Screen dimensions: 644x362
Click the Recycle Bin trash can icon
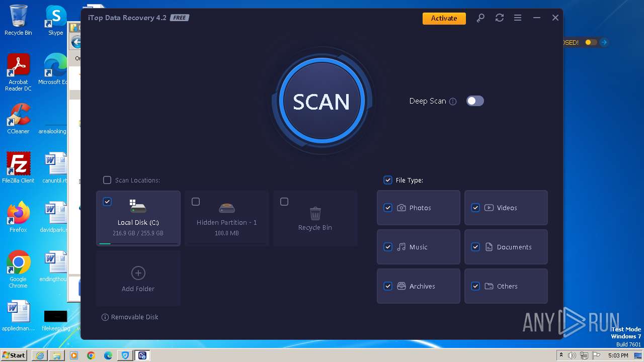pos(315,213)
